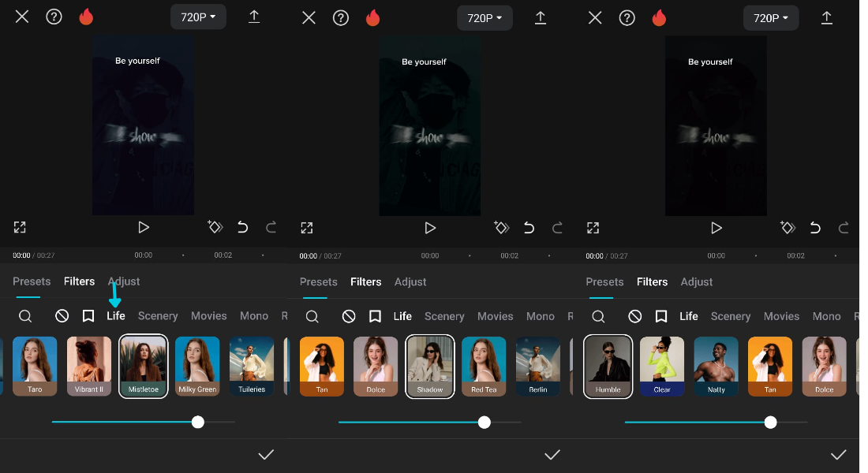Switch to Adjust tab in the Shadow filter panel
Screen dimensions: 868x473
(x=410, y=282)
